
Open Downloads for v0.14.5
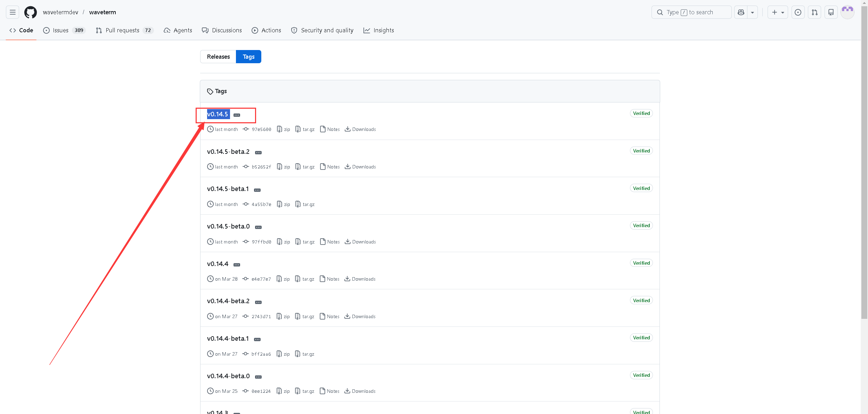coord(360,129)
